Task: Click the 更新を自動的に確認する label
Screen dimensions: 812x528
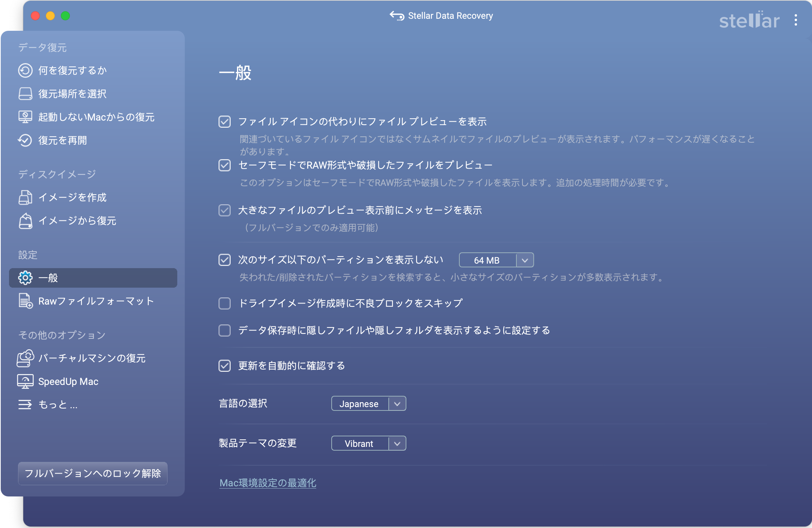Action: 291,366
